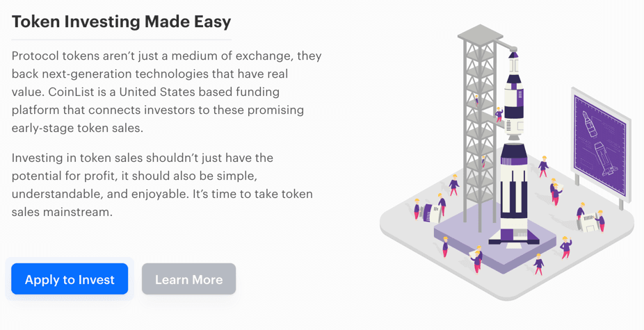644x330 pixels.
Task: Click the paragraph starting with Protocol tokens
Action: click(166, 92)
